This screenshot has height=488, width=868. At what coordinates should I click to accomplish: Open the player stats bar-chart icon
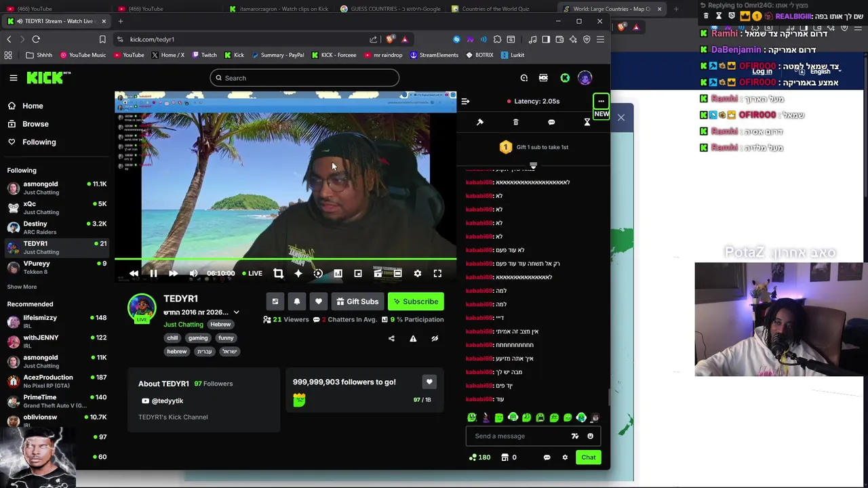(338, 273)
